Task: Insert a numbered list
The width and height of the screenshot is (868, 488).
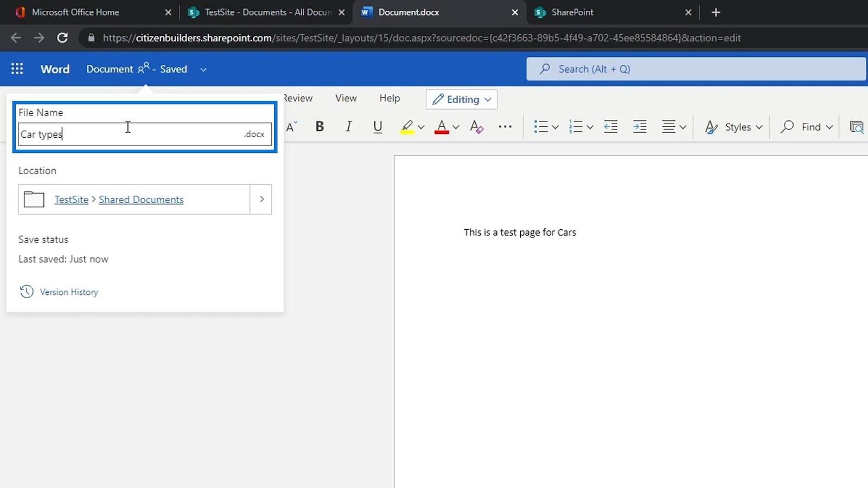Action: [x=576, y=127]
